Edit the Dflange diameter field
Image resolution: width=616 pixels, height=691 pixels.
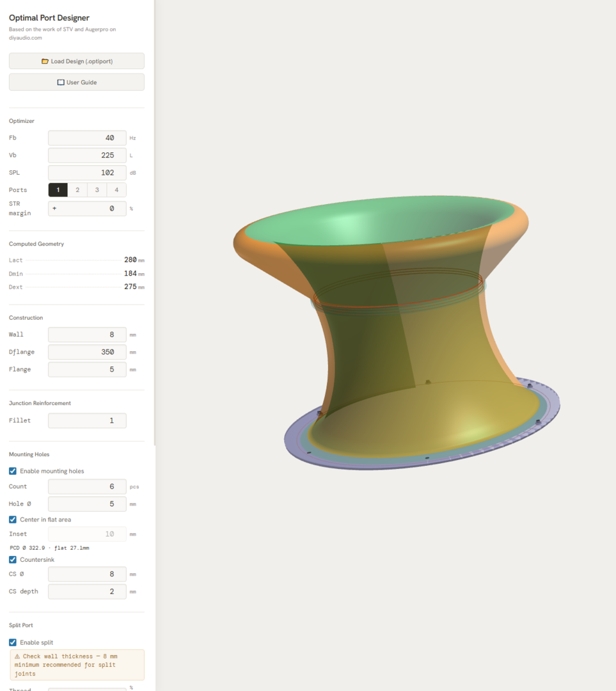pyautogui.click(x=87, y=352)
